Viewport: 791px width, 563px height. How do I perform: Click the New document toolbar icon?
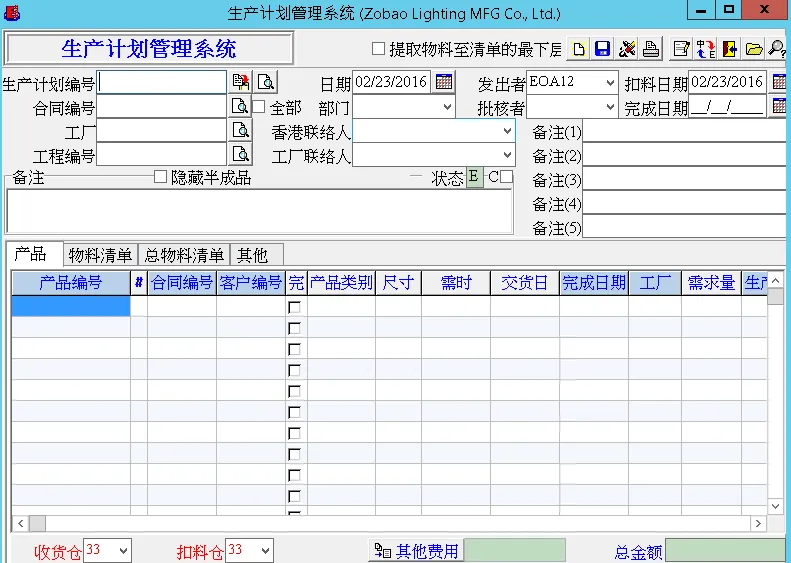tap(578, 49)
